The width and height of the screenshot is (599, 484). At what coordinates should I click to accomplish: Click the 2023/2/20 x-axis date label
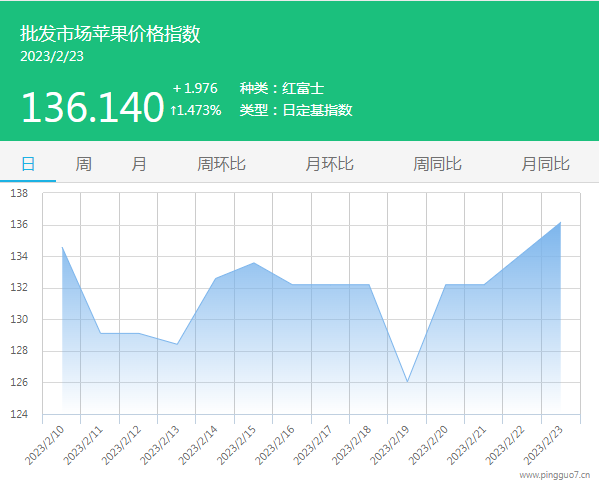click(428, 445)
